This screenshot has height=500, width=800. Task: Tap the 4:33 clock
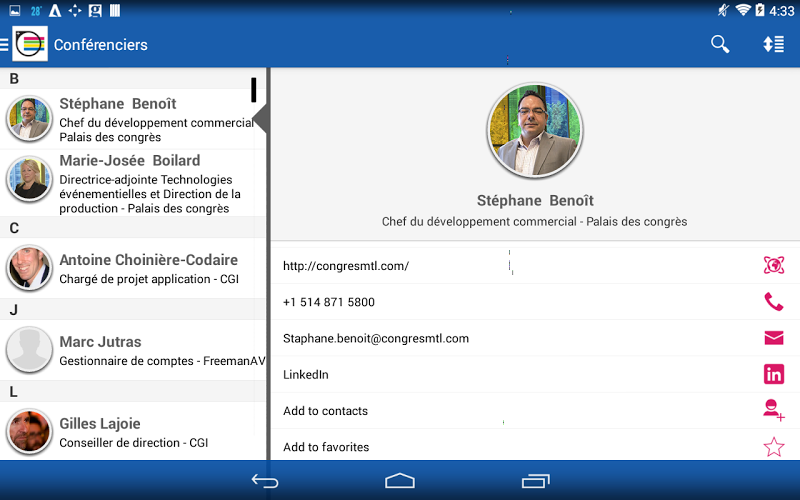point(782,11)
